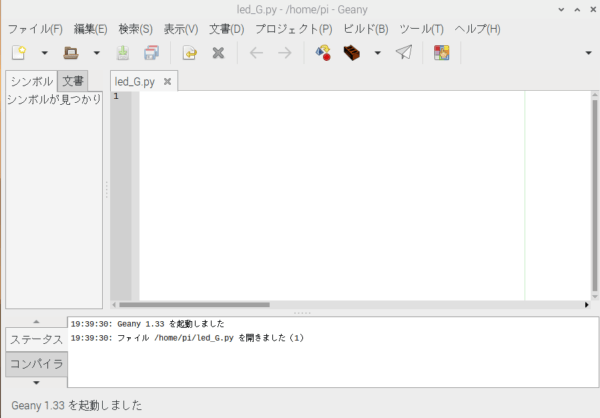Close the led_G.py tab with X
Image resolution: width=600 pixels, height=418 pixels.
click(x=167, y=81)
